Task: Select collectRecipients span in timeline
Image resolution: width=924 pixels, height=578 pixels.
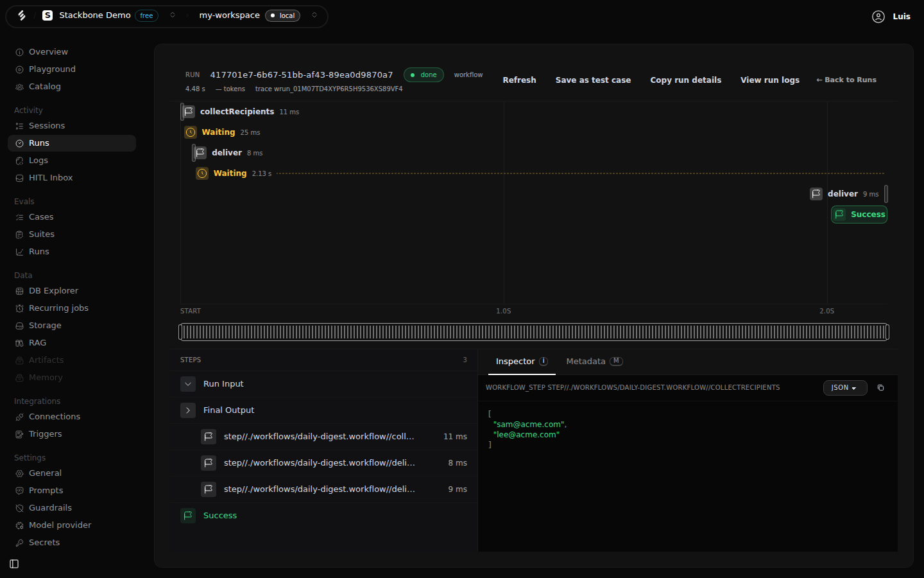Action: point(241,112)
